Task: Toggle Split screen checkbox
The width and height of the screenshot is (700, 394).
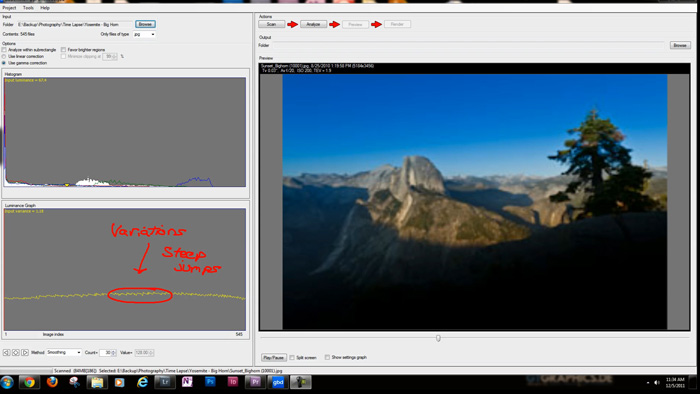Action: point(292,357)
